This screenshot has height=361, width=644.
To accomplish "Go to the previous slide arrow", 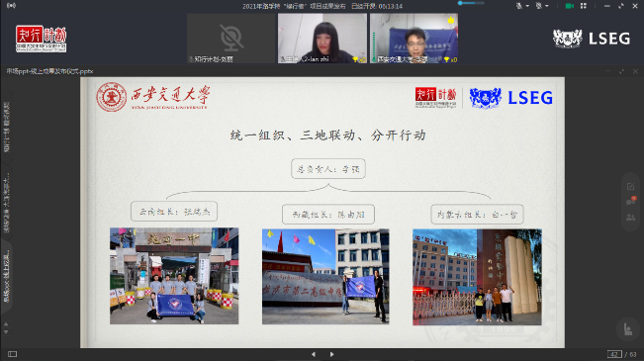I will click(x=314, y=354).
